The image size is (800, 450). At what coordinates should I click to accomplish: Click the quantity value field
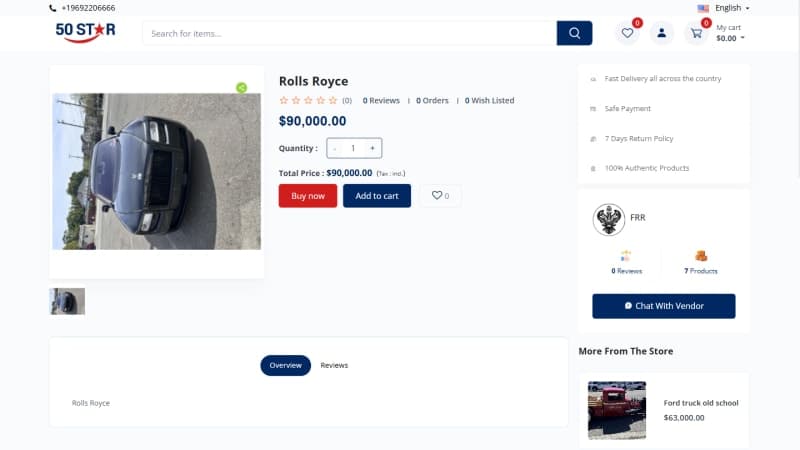coord(353,148)
